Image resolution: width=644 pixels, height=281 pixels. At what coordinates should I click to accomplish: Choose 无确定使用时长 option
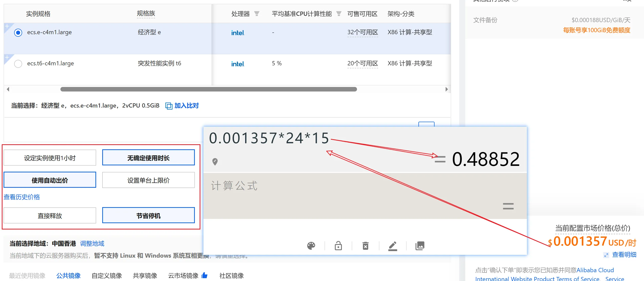(x=149, y=158)
